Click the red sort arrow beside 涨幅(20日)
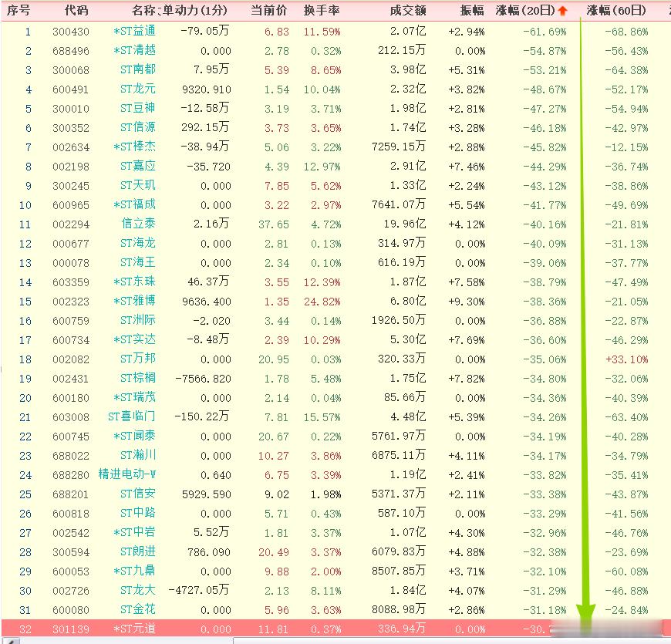671x644 pixels. (x=563, y=11)
